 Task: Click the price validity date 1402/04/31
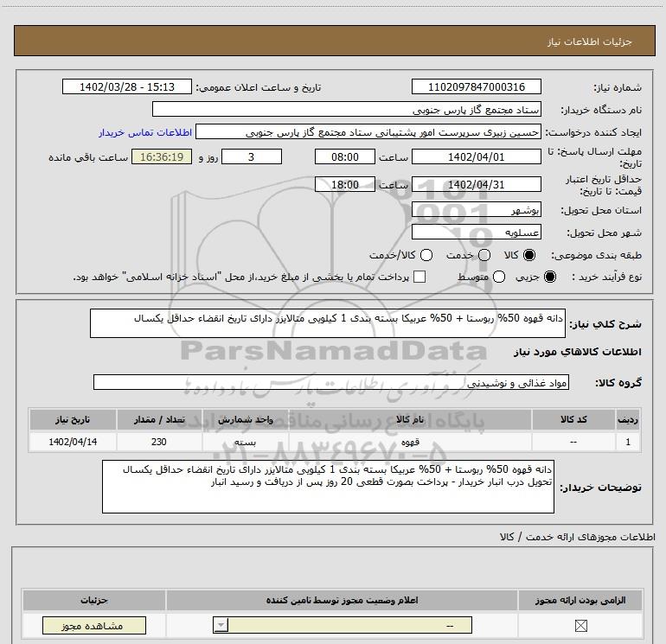click(x=476, y=185)
